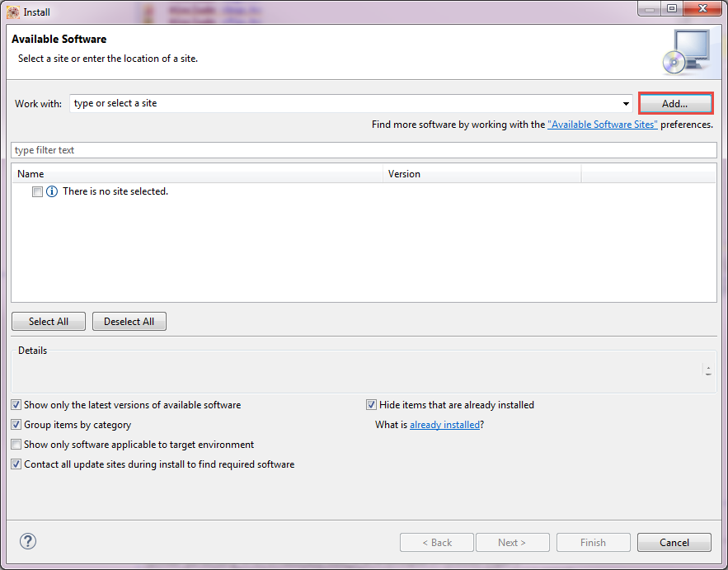Toggle Contact all update sites during install
This screenshot has width=728, height=570.
pos(16,464)
